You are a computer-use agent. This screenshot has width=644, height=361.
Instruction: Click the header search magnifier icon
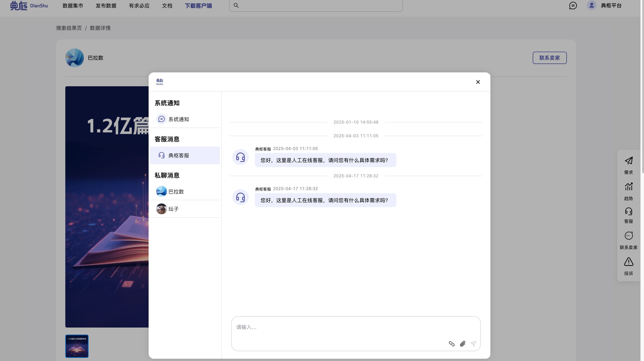(x=236, y=5)
